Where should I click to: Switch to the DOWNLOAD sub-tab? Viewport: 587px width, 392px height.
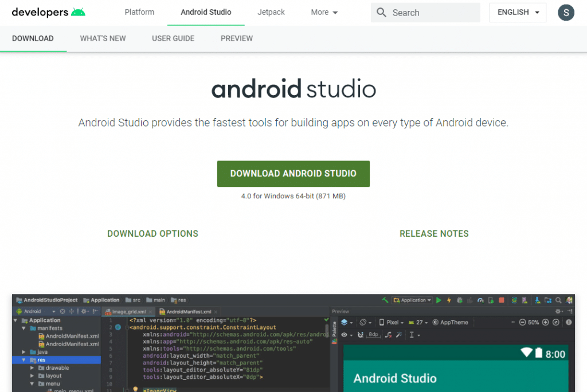pos(33,38)
